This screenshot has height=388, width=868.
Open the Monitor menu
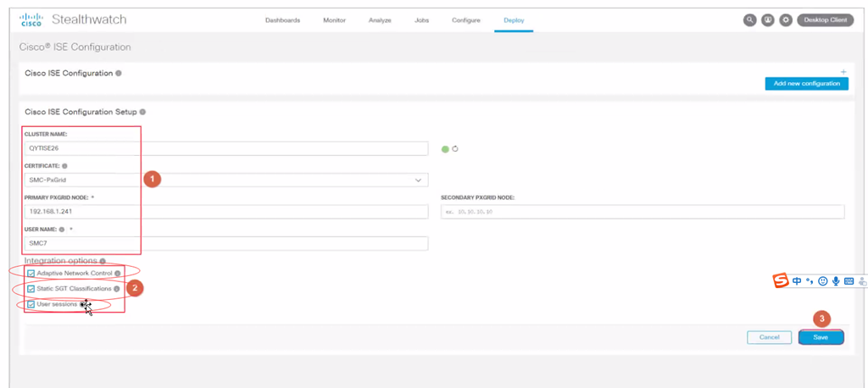click(x=334, y=20)
